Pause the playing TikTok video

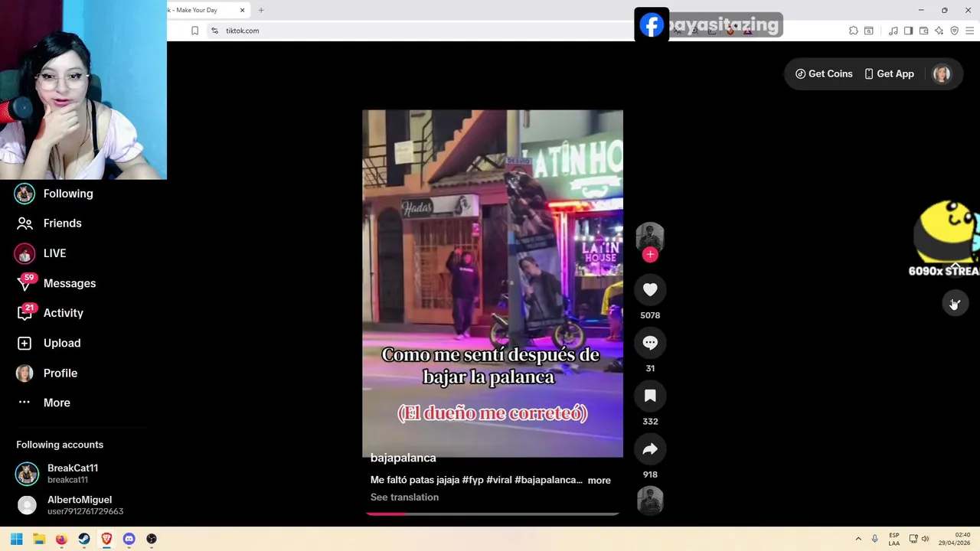click(492, 283)
